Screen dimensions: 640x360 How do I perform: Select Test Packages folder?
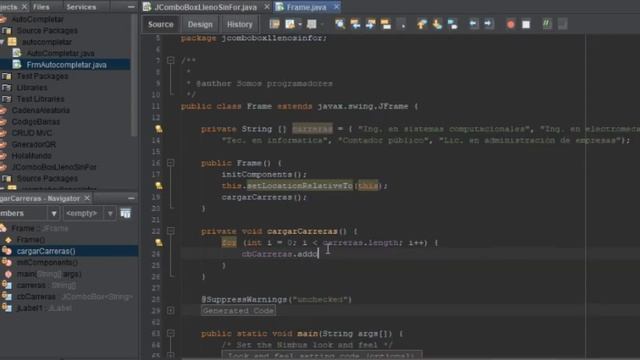[42, 76]
